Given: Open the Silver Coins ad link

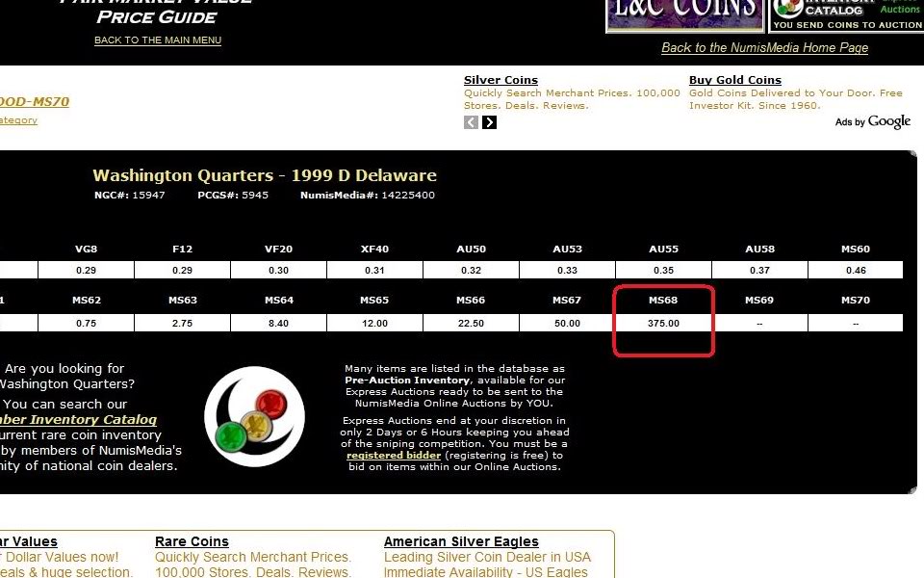Looking at the screenshot, I should click(500, 80).
